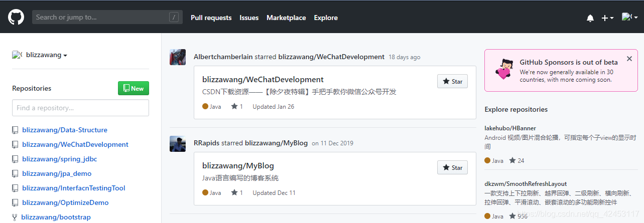The image size is (644, 223).
Task: Star the blizzawang/WeChatDevelopment repository
Action: (452, 81)
